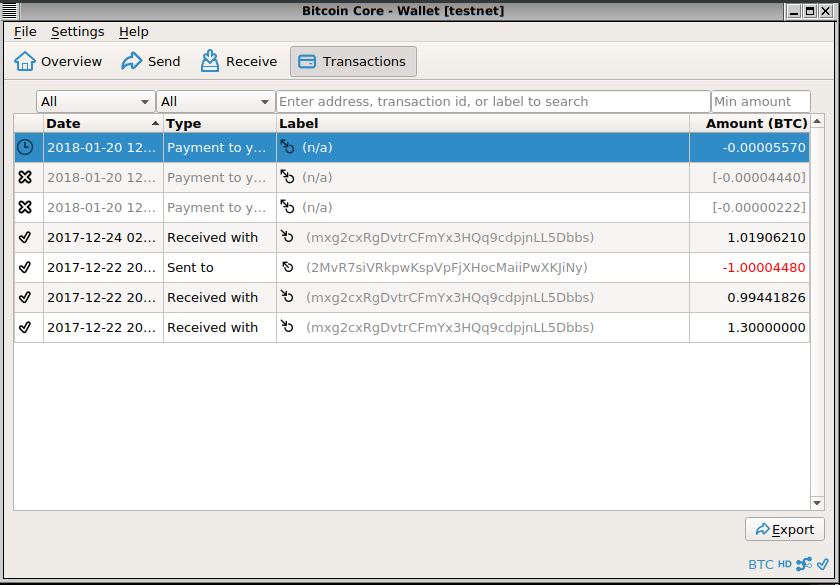Select the Transactions tab

(x=353, y=62)
